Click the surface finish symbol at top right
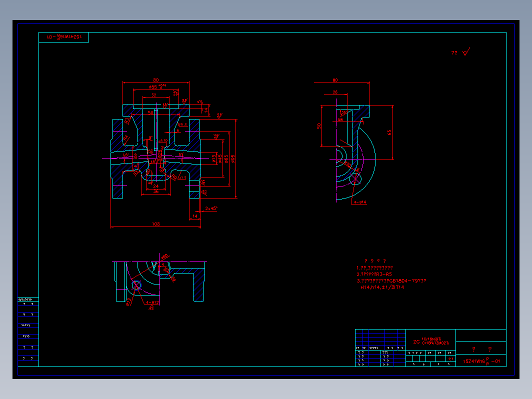Viewport: 532px width, 399px height. (x=466, y=51)
